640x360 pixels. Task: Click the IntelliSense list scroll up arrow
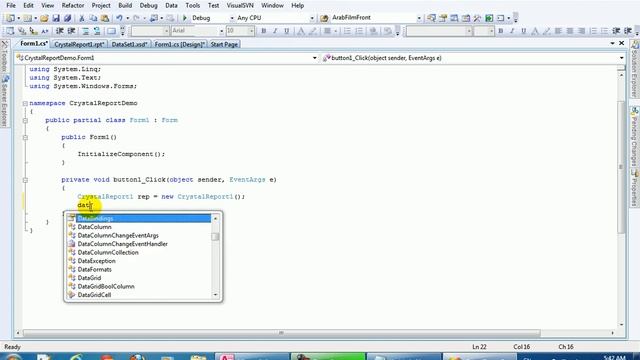(x=216, y=219)
